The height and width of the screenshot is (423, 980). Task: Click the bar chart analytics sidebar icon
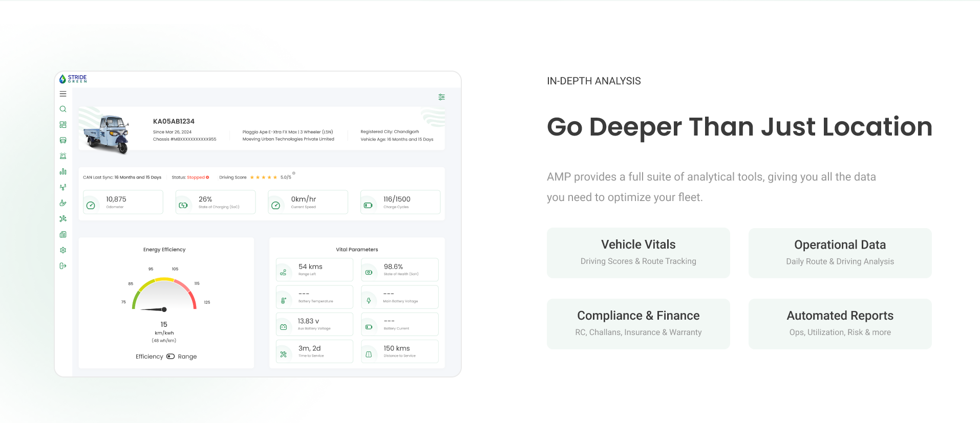coord(63,172)
